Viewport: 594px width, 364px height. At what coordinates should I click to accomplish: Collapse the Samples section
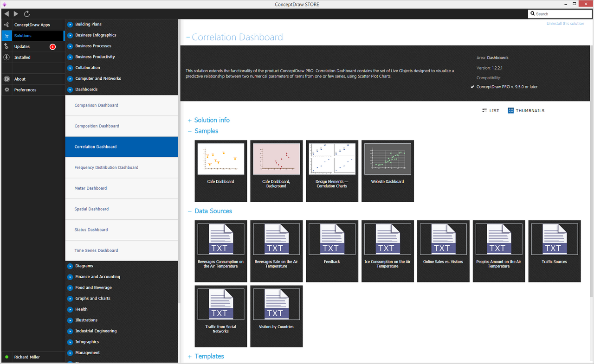[189, 131]
